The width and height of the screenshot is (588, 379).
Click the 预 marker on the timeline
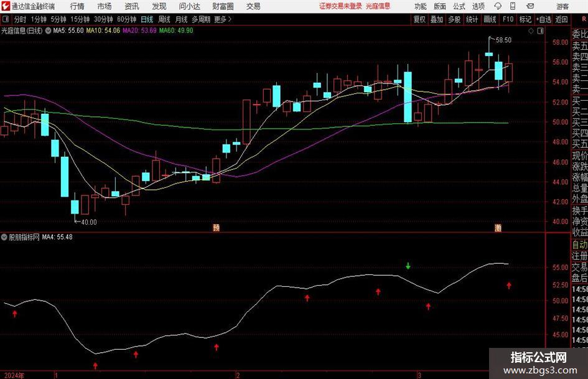(217, 228)
